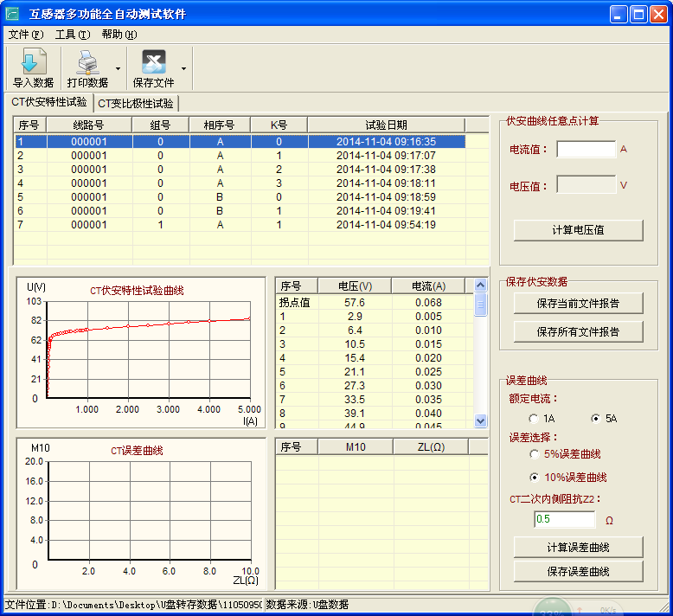
Task: Open the 打印数据 dropdown arrow
Action: coord(118,68)
